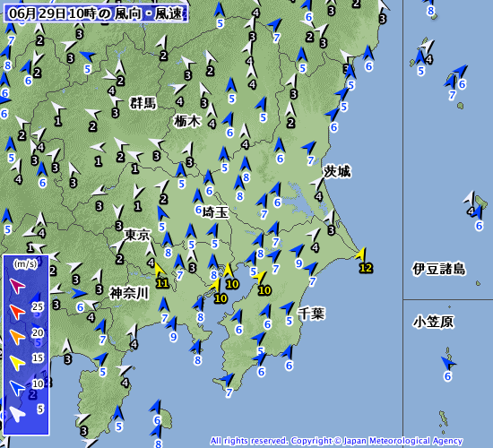Screen dimensions: 493x448
Task: Click the yellow wind arrow labeled 12
Action: (x=361, y=254)
